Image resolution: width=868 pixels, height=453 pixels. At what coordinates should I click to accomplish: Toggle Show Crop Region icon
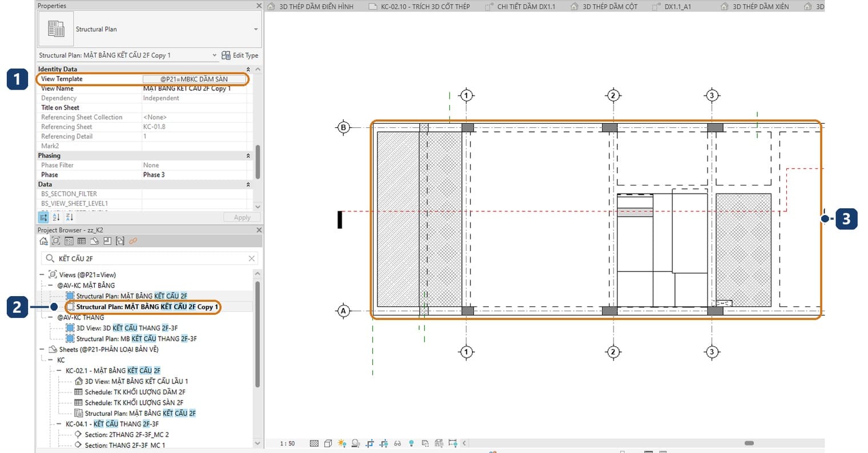point(383,443)
